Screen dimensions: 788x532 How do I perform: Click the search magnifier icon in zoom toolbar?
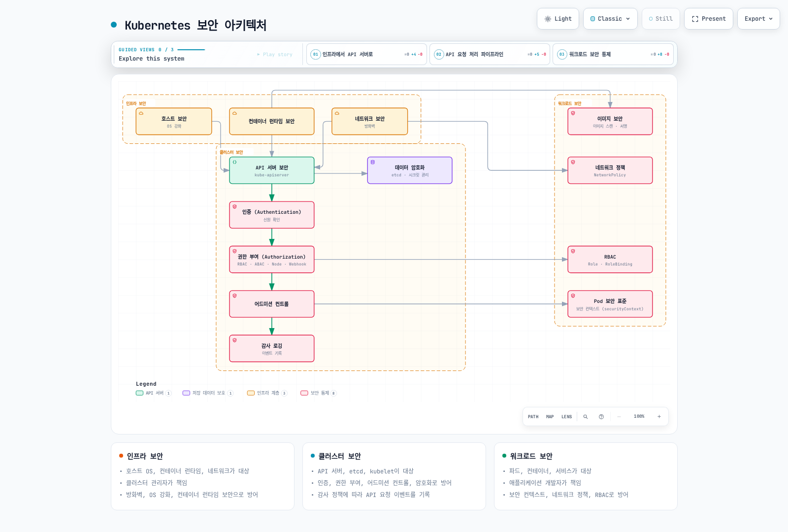(x=586, y=417)
